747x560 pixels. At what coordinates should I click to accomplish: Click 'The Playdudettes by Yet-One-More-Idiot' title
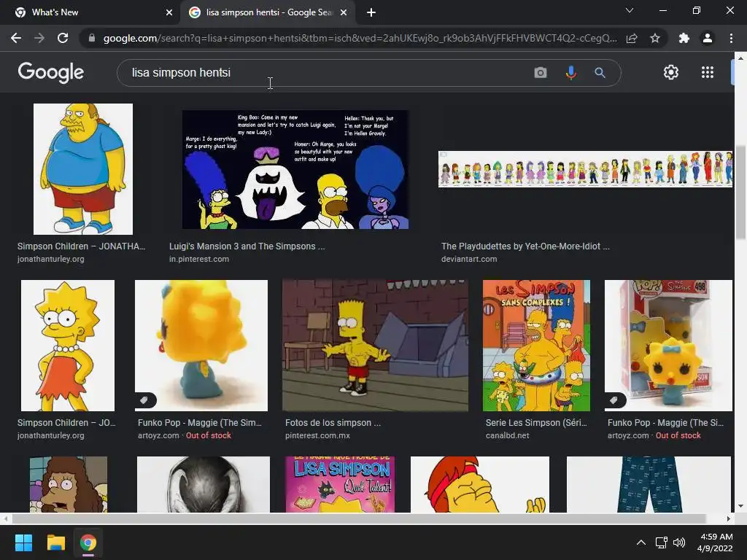pyautogui.click(x=525, y=246)
